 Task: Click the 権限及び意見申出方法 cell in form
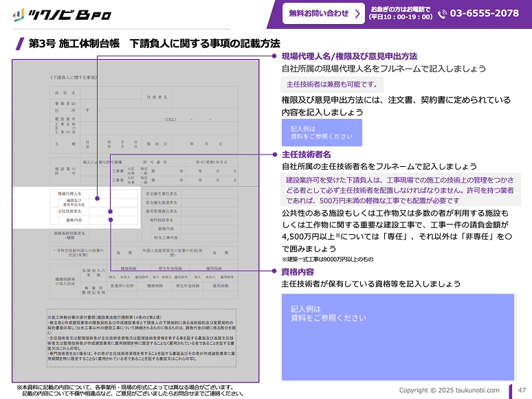[74, 203]
